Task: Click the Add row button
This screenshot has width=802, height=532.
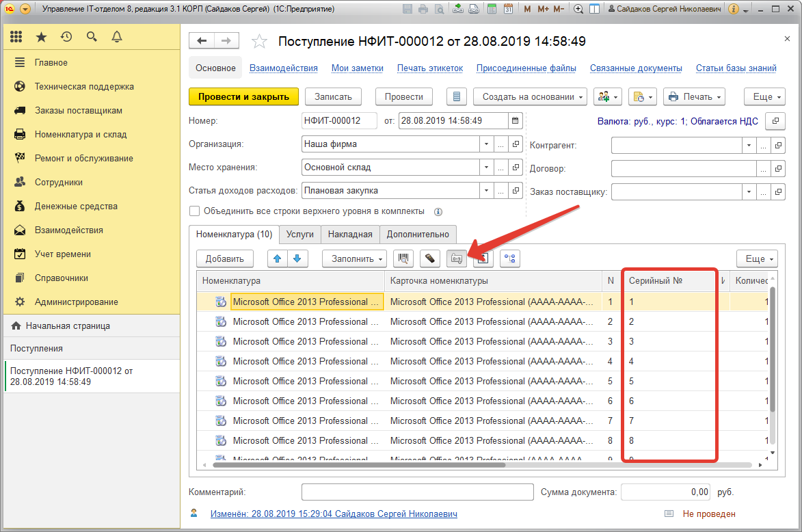Action: (224, 259)
